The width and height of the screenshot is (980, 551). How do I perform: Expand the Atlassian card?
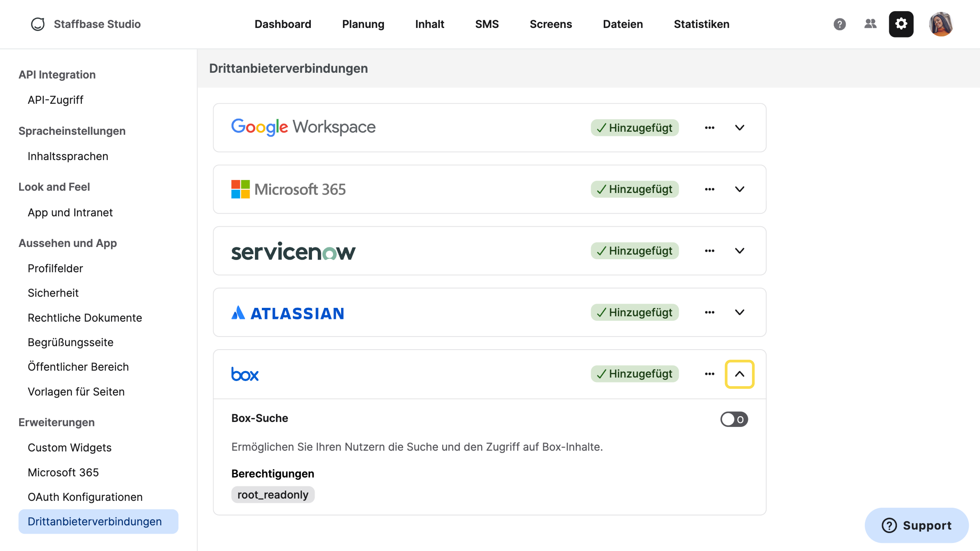pos(740,312)
